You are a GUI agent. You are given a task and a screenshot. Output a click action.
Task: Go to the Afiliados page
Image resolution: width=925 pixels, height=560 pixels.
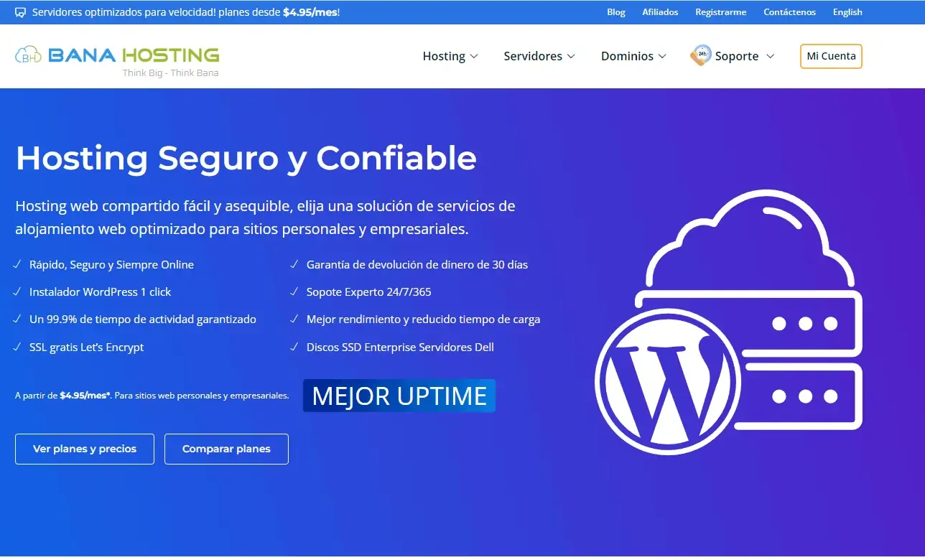[x=659, y=11]
